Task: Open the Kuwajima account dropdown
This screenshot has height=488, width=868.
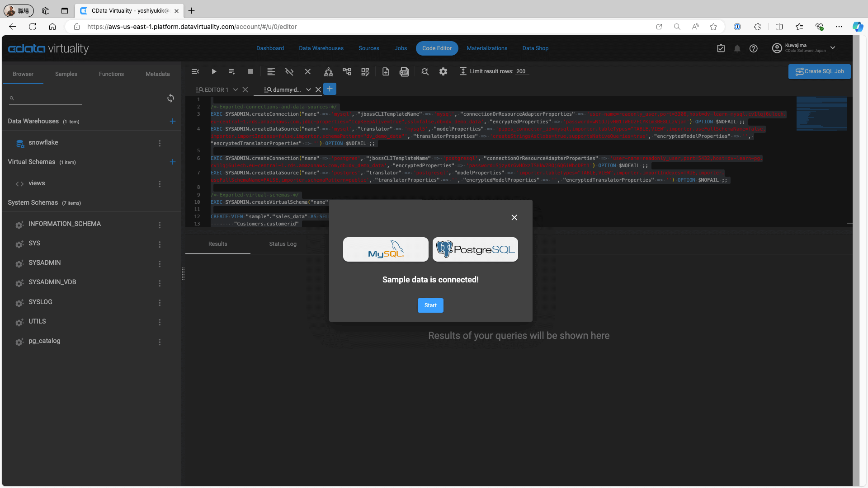Action: coord(833,48)
